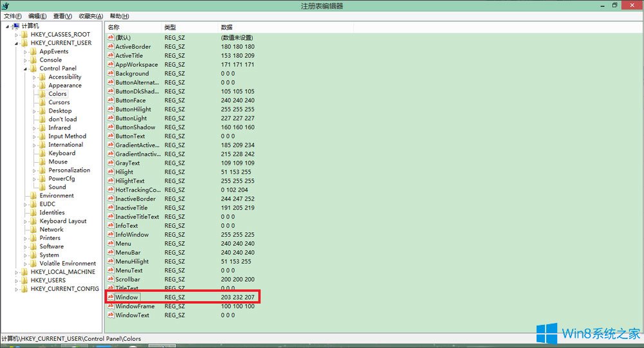The image size is (644, 348).
Task: Click the Appearance folder icon
Action: (x=42, y=86)
